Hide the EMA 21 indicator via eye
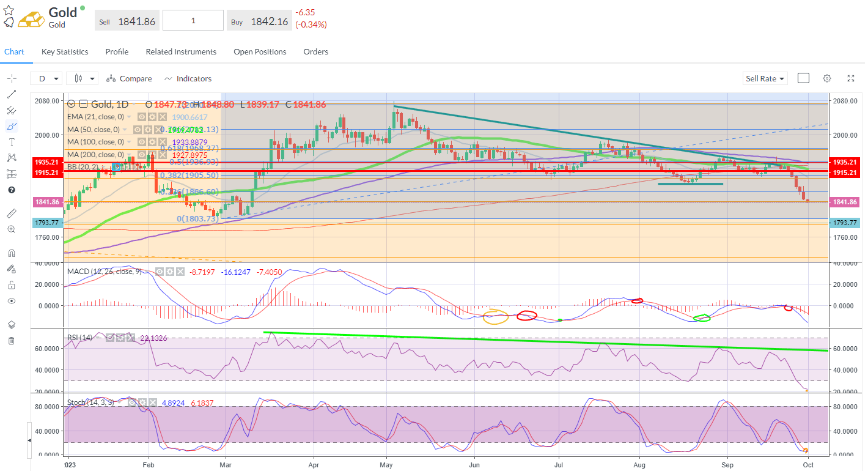Viewport: 868px width, 471px height. tap(141, 117)
